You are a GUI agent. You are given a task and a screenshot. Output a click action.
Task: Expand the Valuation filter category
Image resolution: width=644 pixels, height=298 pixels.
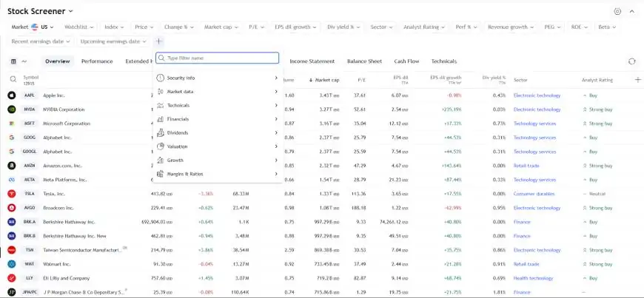click(218, 146)
